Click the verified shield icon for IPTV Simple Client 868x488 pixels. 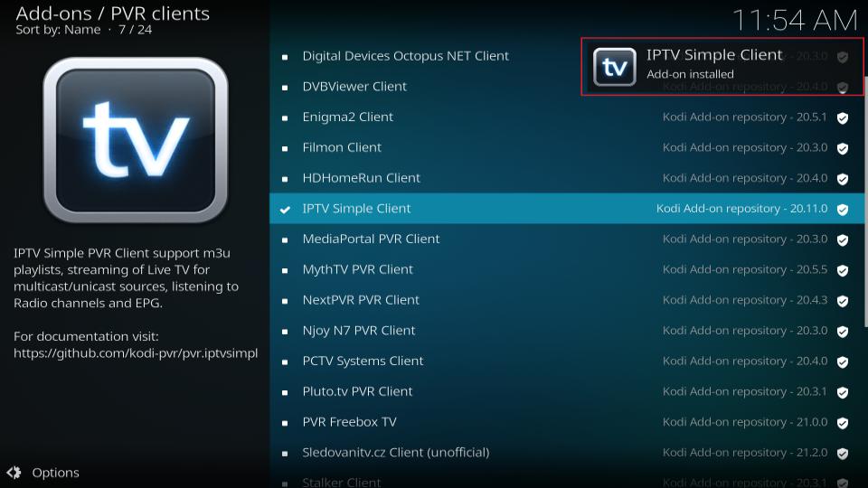click(843, 209)
